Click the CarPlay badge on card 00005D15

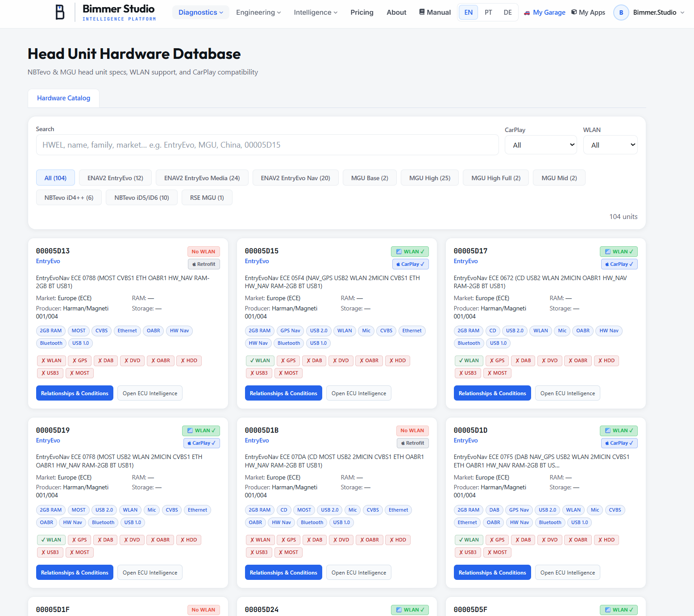coord(411,264)
